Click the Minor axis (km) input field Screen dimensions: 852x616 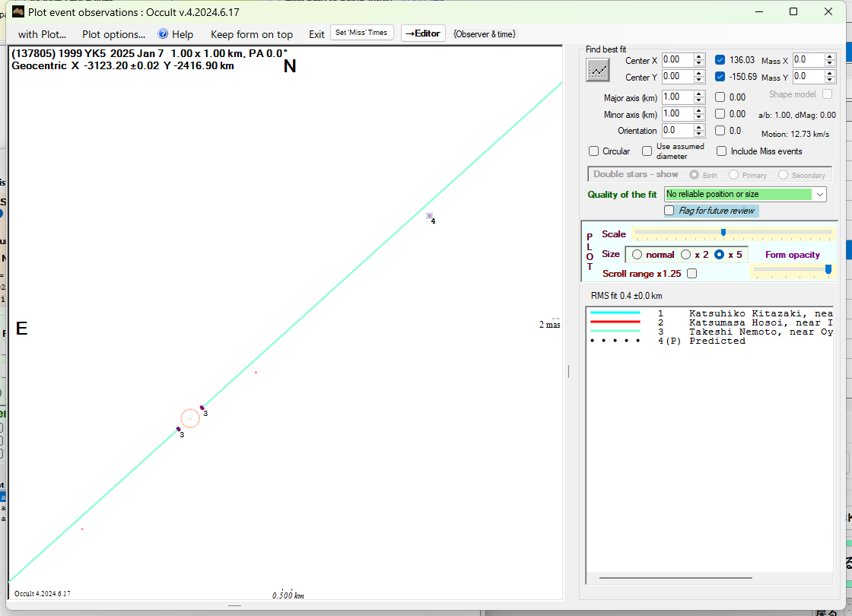[676, 114]
